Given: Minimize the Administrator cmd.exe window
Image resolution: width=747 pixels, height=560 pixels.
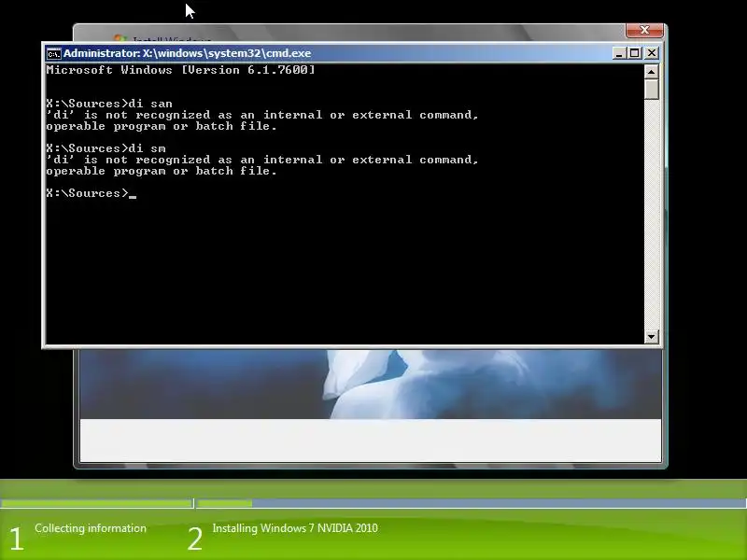Looking at the screenshot, I should pyautogui.click(x=619, y=53).
